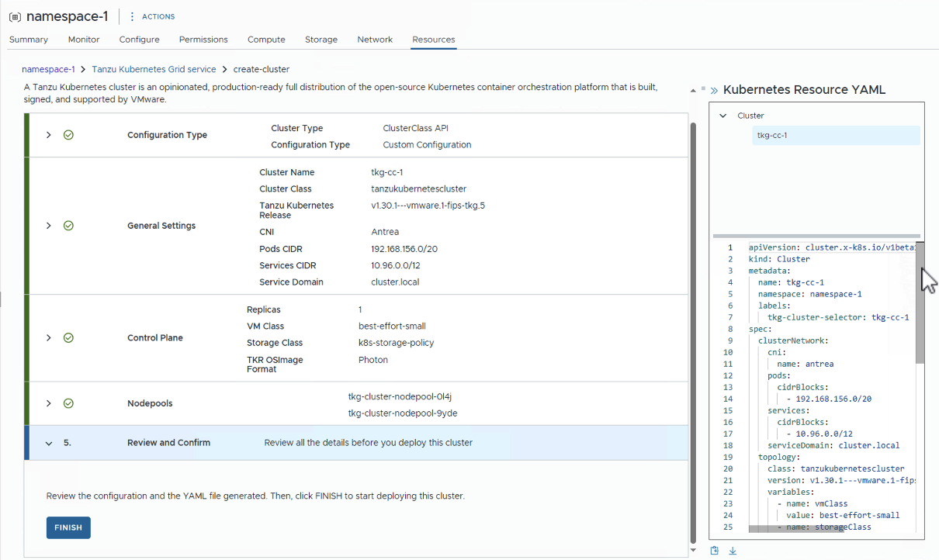Click the Control Plane green checkmark icon

point(68,338)
